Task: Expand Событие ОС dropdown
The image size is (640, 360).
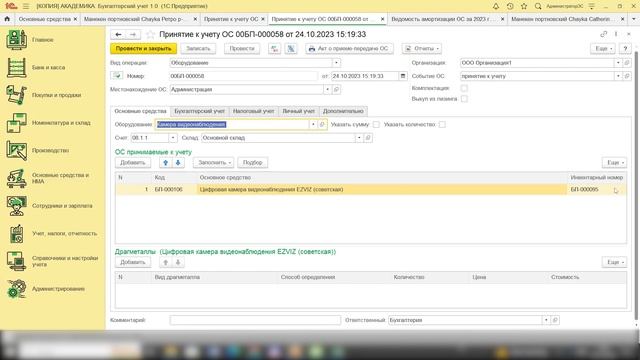Action: pos(618,76)
